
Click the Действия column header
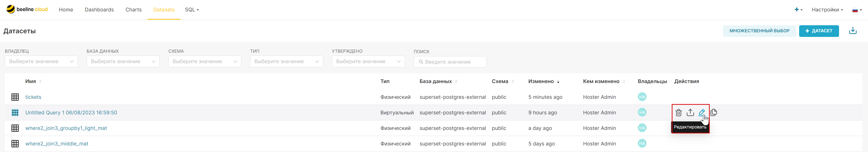click(x=686, y=81)
